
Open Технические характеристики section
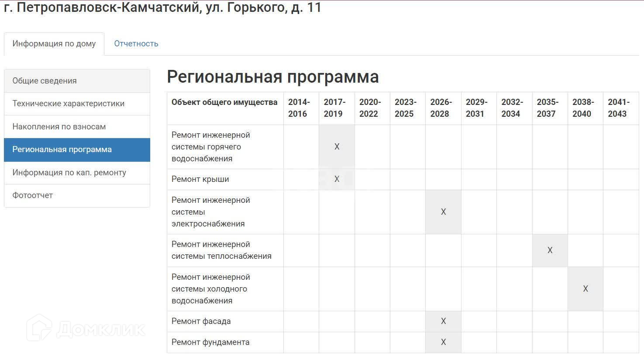tap(77, 104)
